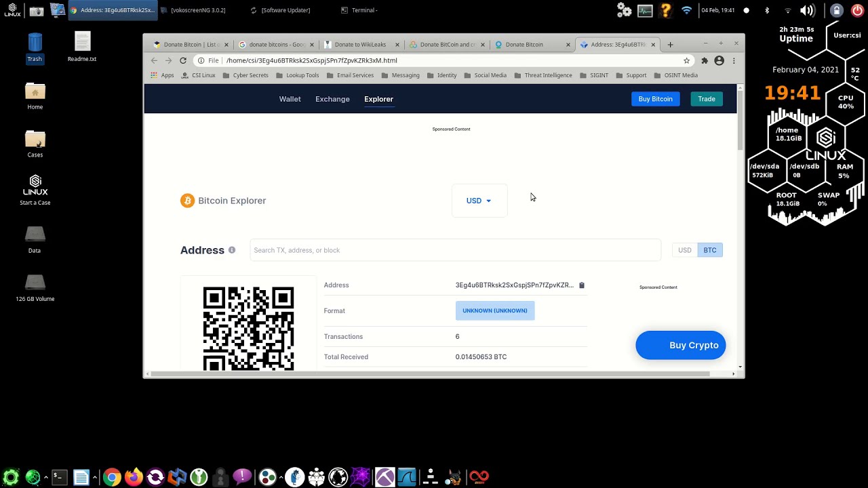Click the UNKNOWN (UNKNOWN) format badge
Screen dimensions: 868x488
495,310
